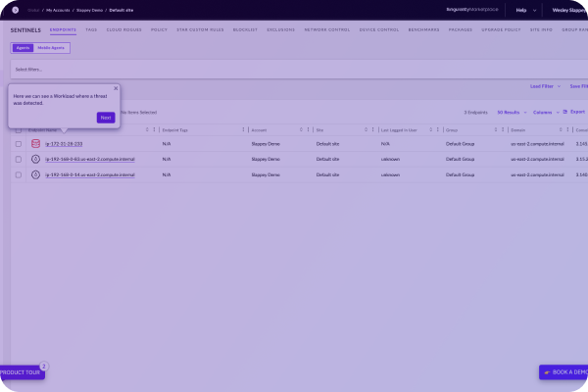Select checkbox for ip-192-168-0-63 row

[18, 159]
